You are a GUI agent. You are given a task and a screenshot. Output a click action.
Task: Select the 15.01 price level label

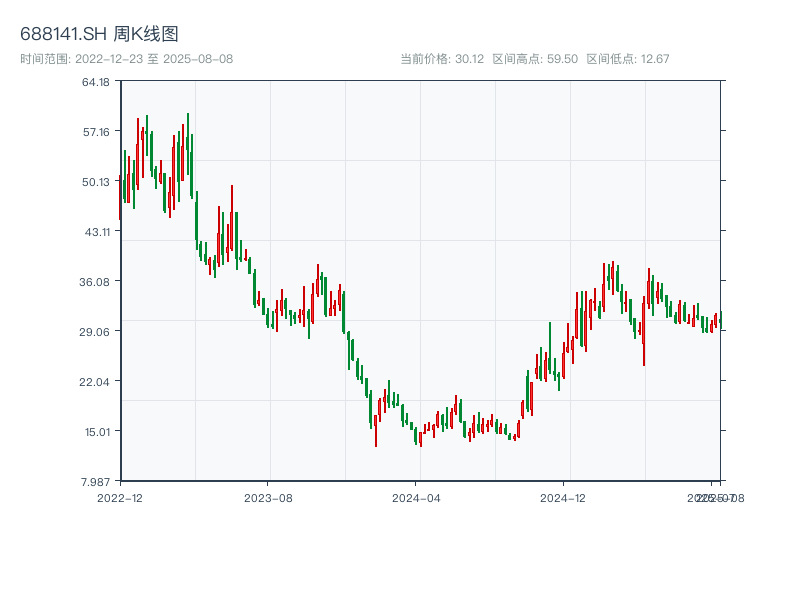[96, 431]
